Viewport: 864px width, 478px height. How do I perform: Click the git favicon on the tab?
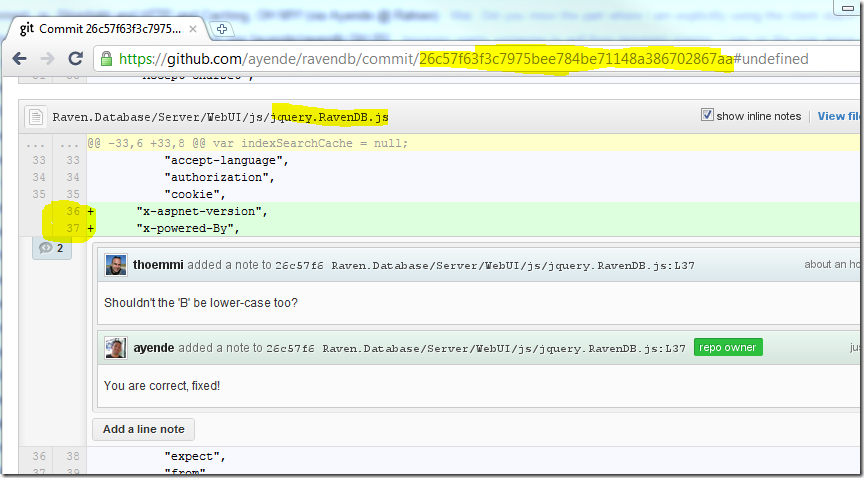(x=26, y=29)
